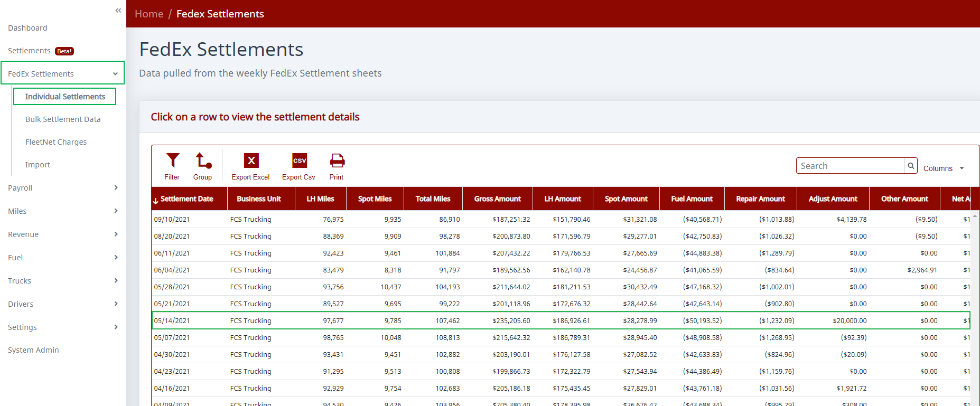Collapse the FedEx Settlements menu
980x406 pixels.
tap(62, 73)
